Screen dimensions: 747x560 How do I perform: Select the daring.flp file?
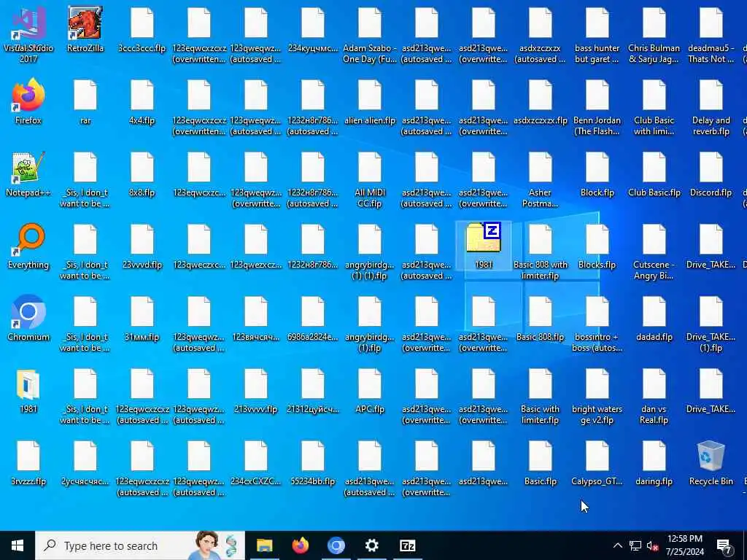(x=654, y=463)
